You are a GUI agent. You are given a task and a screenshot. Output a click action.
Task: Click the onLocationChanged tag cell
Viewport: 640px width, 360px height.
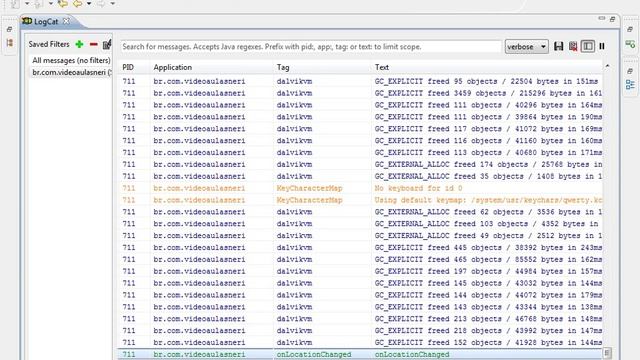point(314,354)
